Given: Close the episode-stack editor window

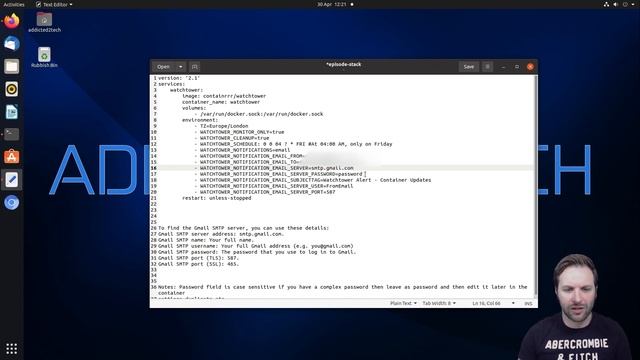Looking at the screenshot, I should 530,67.
